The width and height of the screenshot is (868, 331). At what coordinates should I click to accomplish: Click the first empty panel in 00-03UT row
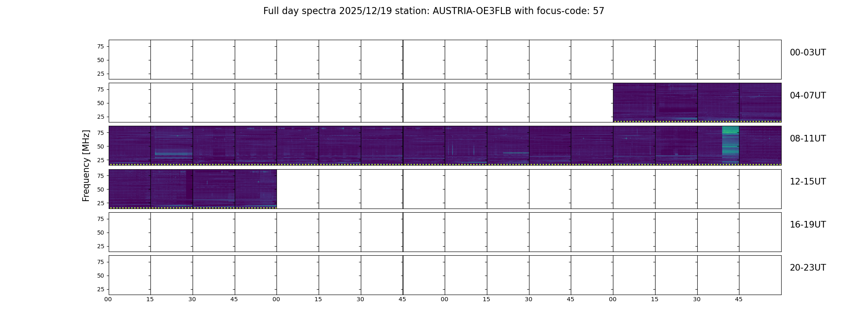(x=129, y=60)
